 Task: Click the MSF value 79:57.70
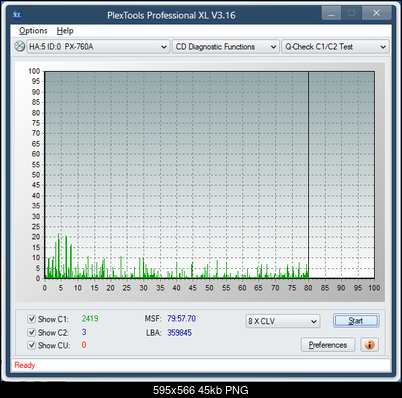pos(181,319)
